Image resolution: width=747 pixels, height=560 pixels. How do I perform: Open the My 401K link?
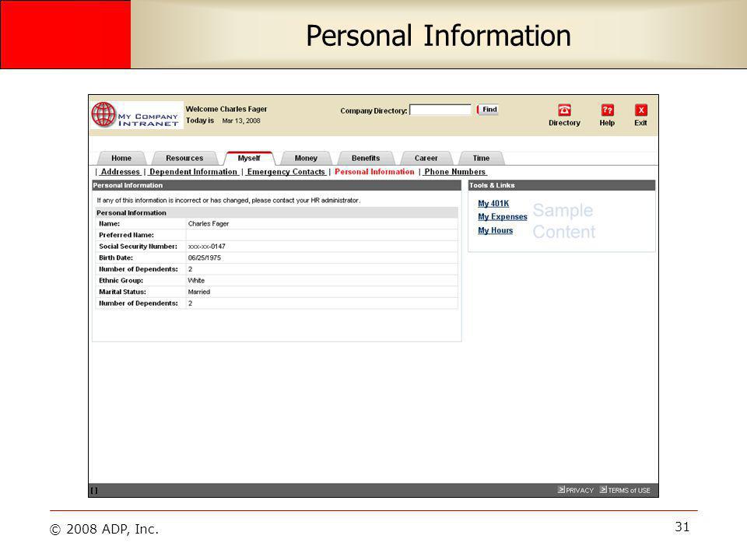pyautogui.click(x=493, y=203)
